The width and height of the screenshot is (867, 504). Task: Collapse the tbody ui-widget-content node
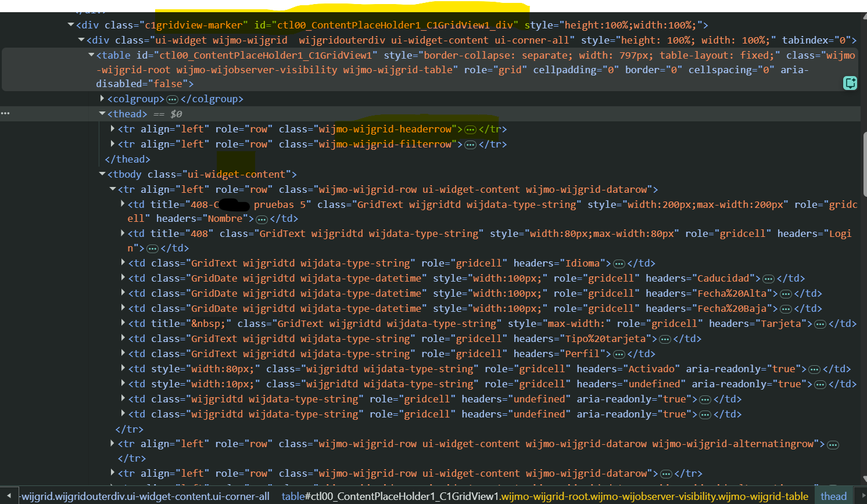[x=102, y=174]
